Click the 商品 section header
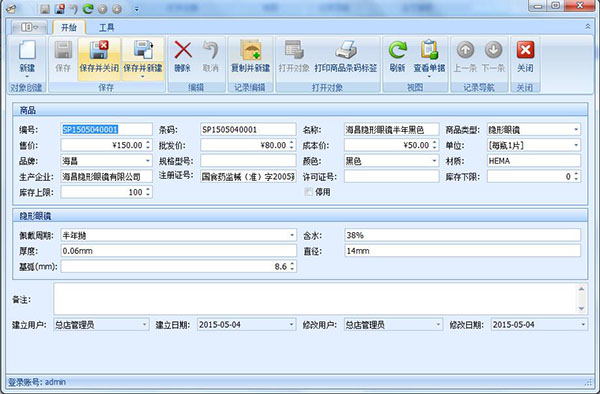 [300, 110]
